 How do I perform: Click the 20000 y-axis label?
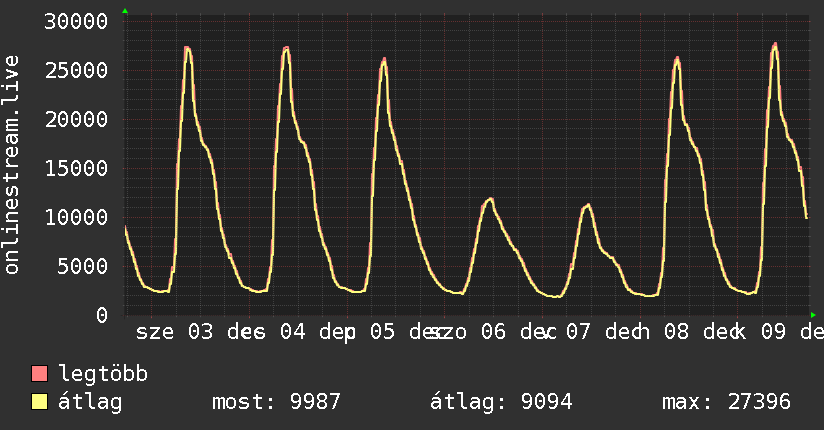click(x=76, y=119)
